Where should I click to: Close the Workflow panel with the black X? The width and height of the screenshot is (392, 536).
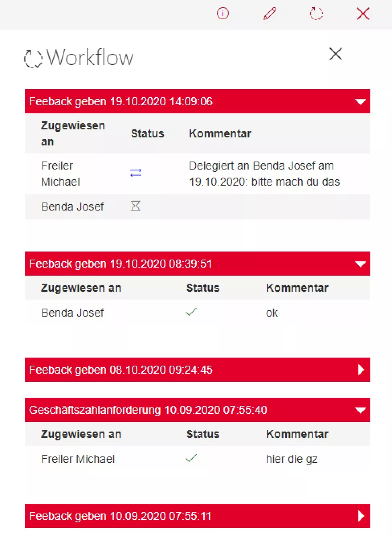[x=336, y=54]
